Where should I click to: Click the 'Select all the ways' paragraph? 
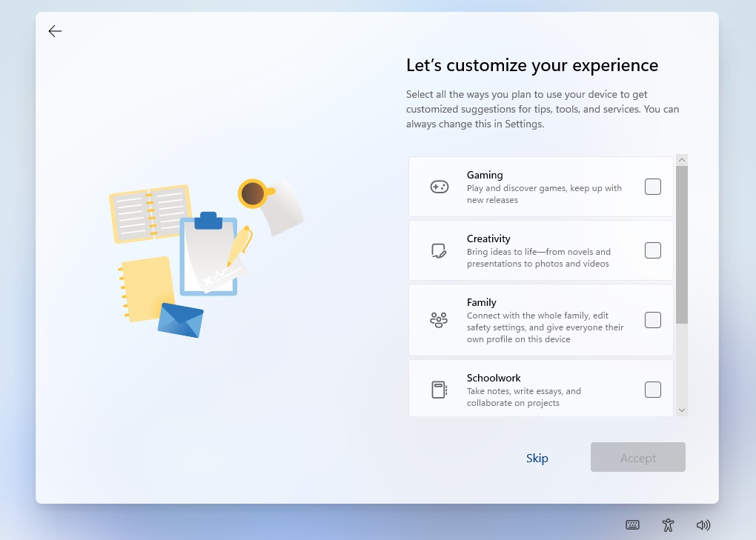[543, 109]
